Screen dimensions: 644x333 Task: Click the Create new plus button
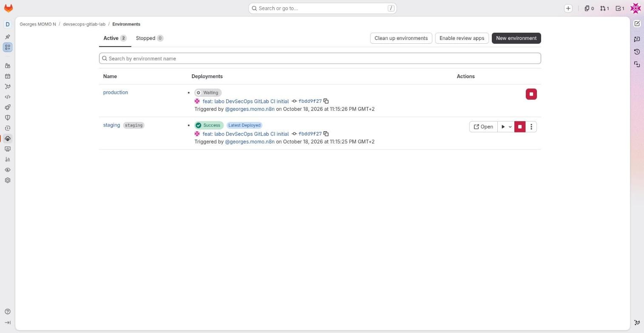pos(568,8)
